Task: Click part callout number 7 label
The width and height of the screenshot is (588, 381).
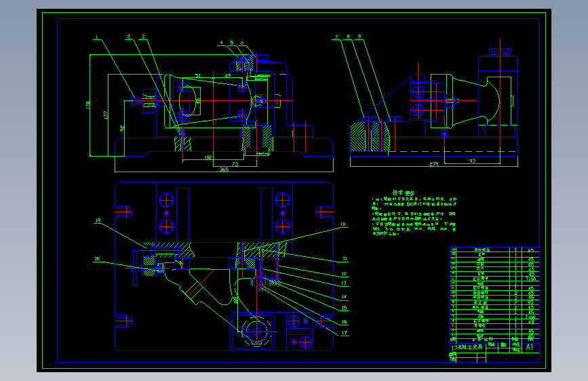Action: 337,37
